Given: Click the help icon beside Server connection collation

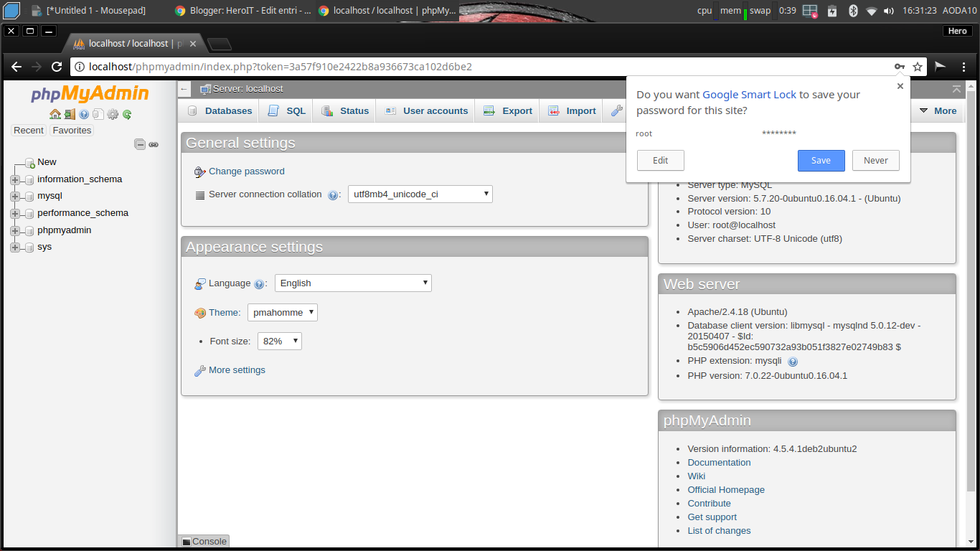Looking at the screenshot, I should point(333,195).
